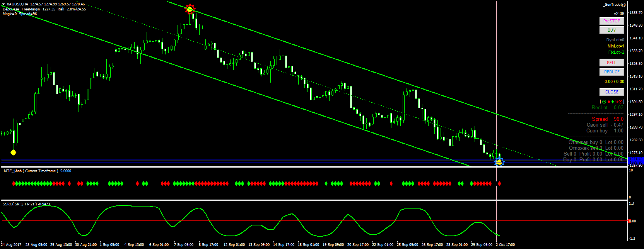Image resolution: width=644 pixels, height=249 pixels.
Task: Click the Отложек buy 0 Lot 0.00 line
Action: click(596, 142)
